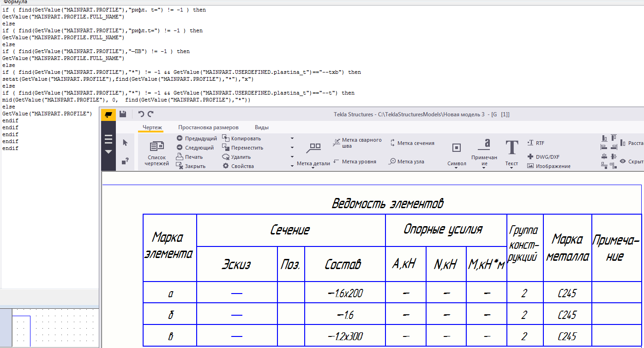Select the arrow pointer tool
Image resolution: width=644 pixels, height=348 pixels.
point(125,143)
